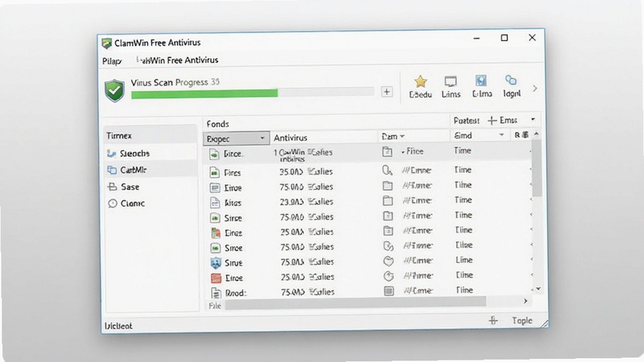Click the square icon in Rrod row
Image resolution: width=644 pixels, height=362 pixels.
[389, 291]
